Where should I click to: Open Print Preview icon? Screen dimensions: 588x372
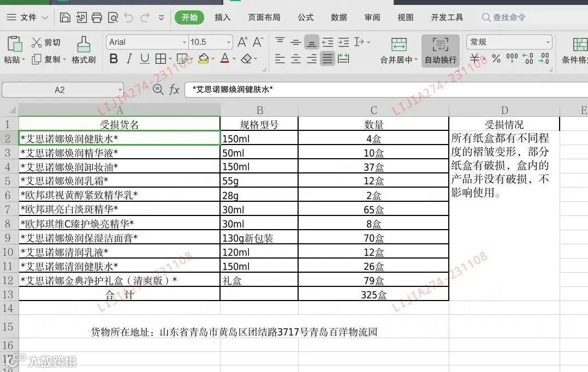[x=113, y=17]
